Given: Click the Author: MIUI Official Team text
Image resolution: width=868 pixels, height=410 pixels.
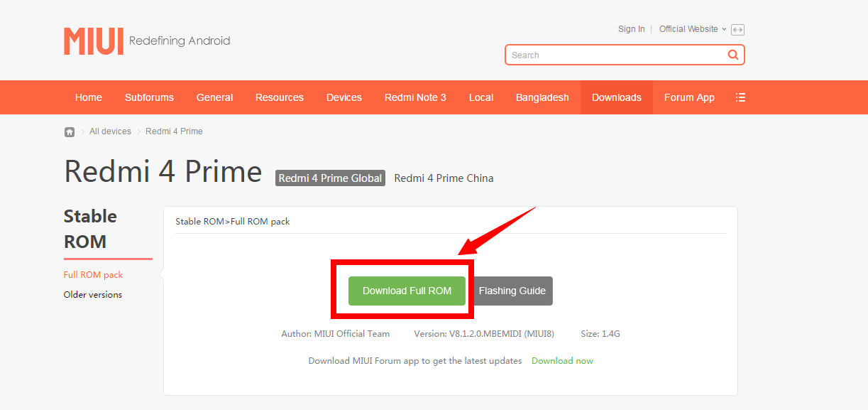Looking at the screenshot, I should (x=336, y=334).
